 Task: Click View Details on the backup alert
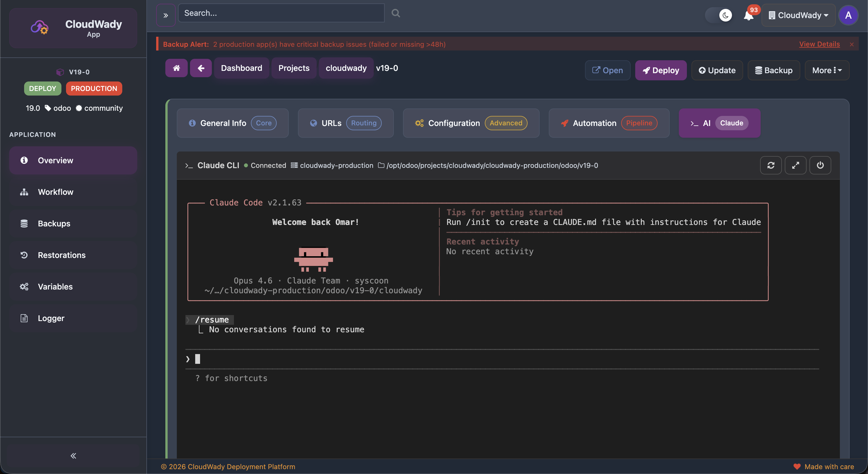pyautogui.click(x=819, y=44)
